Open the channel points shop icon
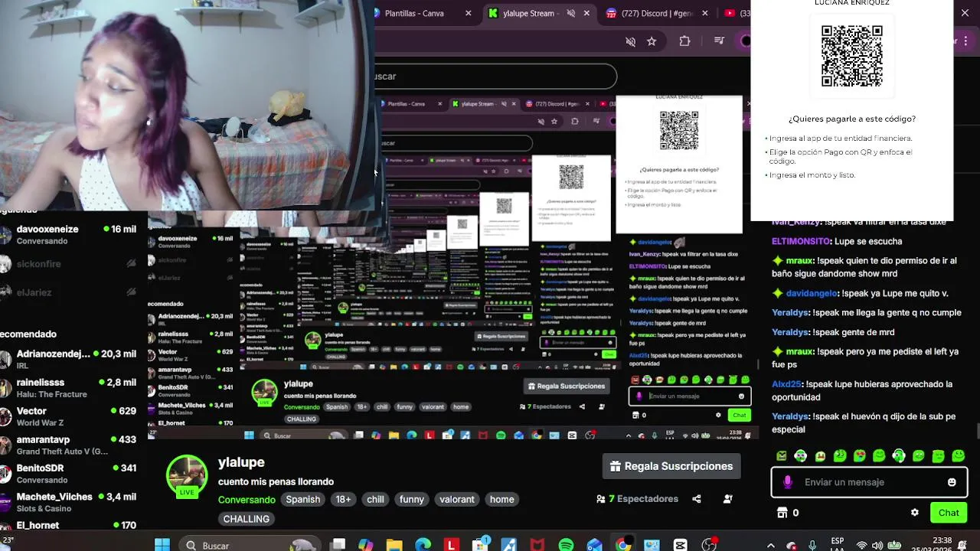This screenshot has height=551, width=980. [x=782, y=513]
